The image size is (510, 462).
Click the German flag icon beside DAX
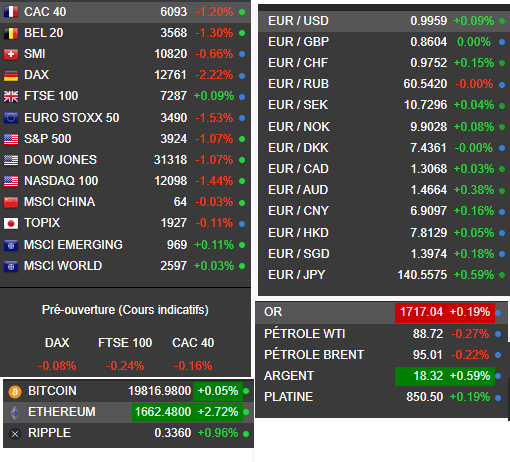(11, 75)
